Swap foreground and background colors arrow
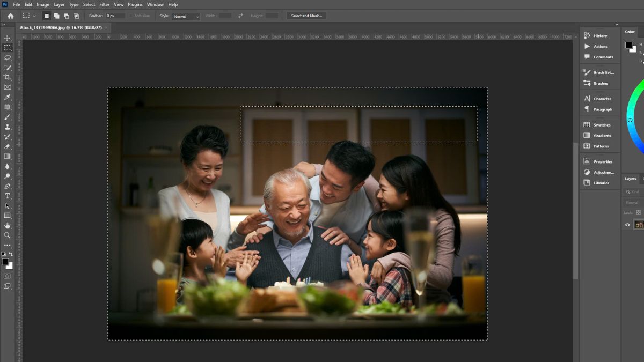 click(x=11, y=254)
